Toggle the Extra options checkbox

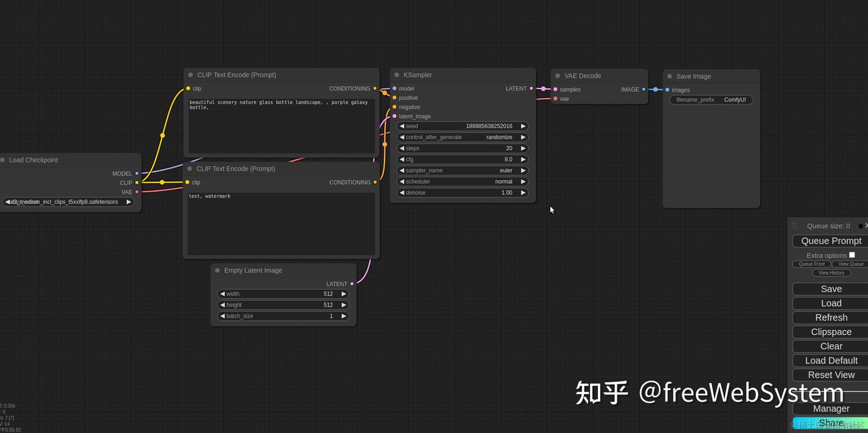[x=852, y=255]
